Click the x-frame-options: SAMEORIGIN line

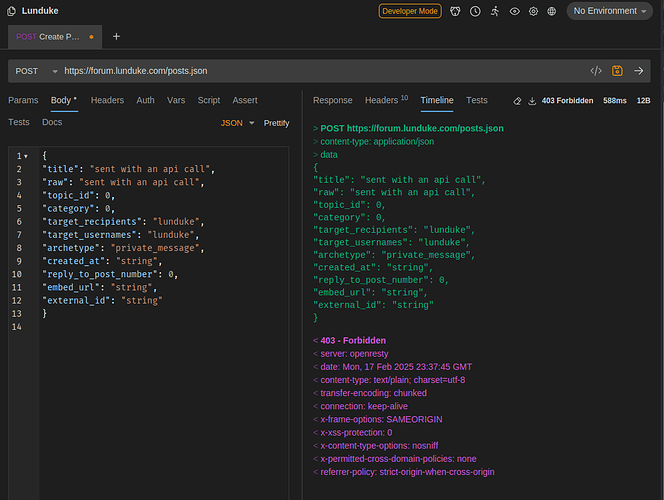[378, 419]
